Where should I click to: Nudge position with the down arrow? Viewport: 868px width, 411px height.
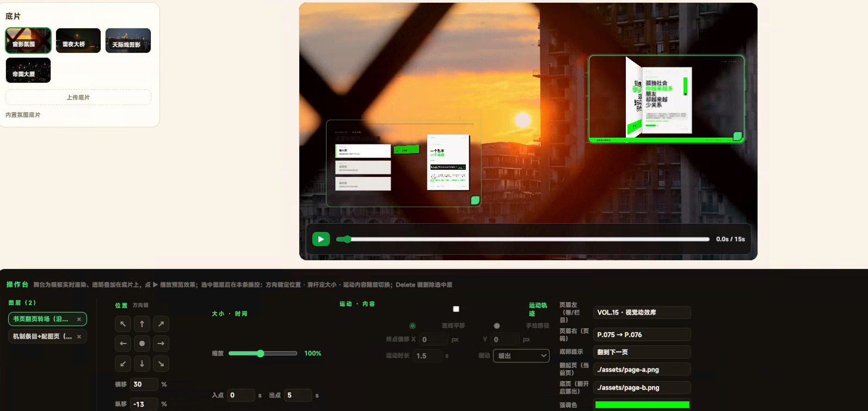(142, 363)
